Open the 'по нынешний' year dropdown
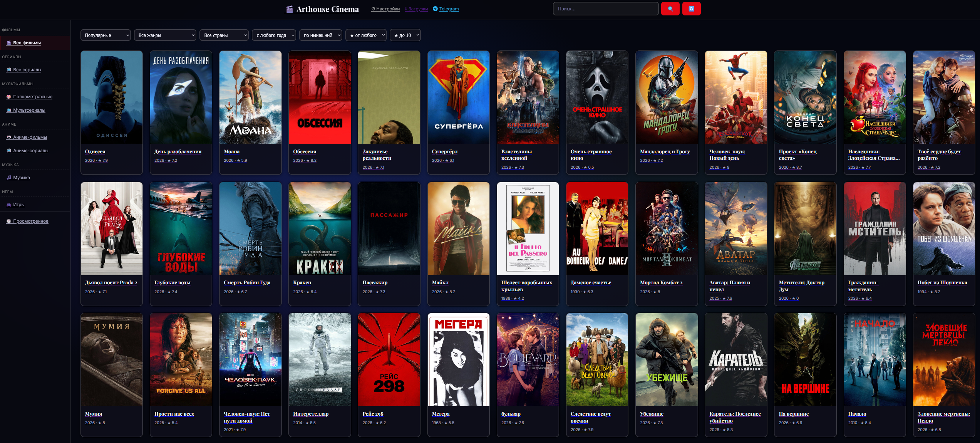Viewport: 980px width, 443px height. tap(321, 35)
